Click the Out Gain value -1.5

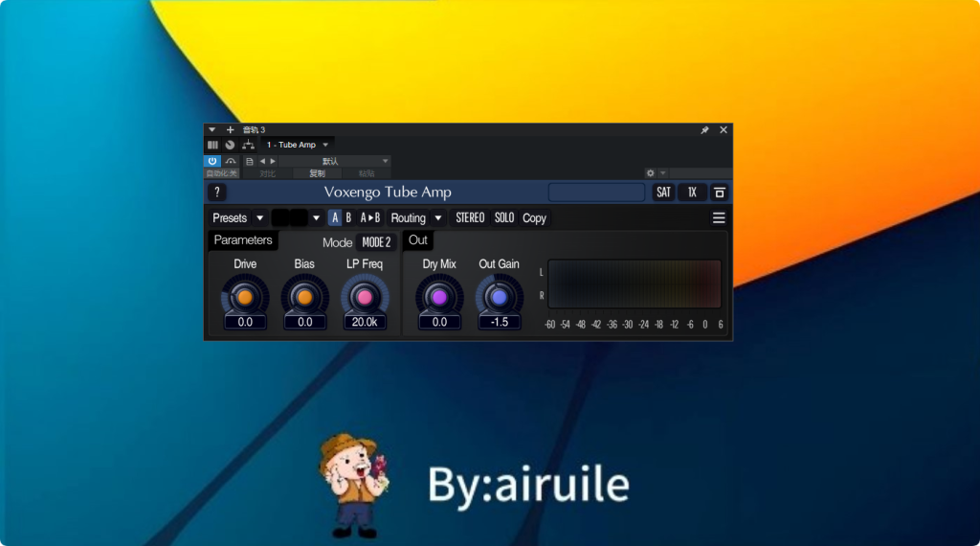pos(500,322)
